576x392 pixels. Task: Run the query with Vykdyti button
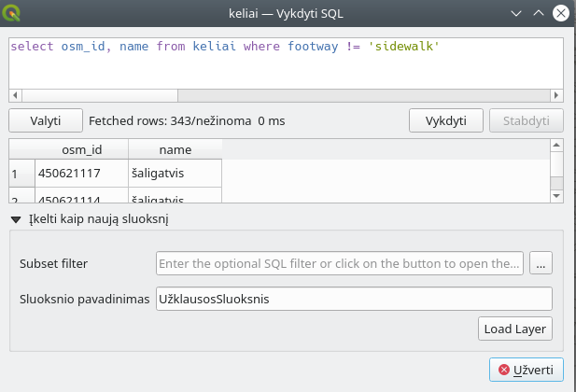446,120
